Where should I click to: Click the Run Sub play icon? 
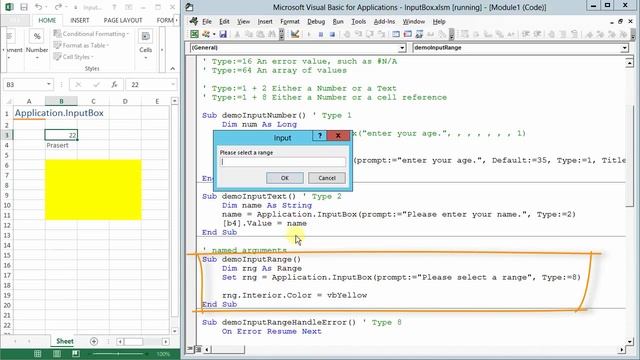click(309, 35)
